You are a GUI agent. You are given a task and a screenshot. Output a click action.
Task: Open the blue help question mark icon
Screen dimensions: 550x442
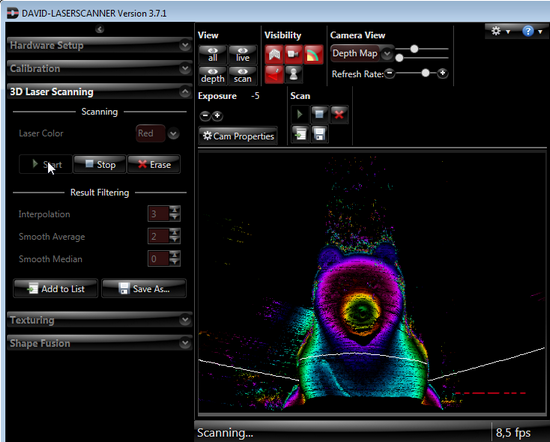point(528,31)
